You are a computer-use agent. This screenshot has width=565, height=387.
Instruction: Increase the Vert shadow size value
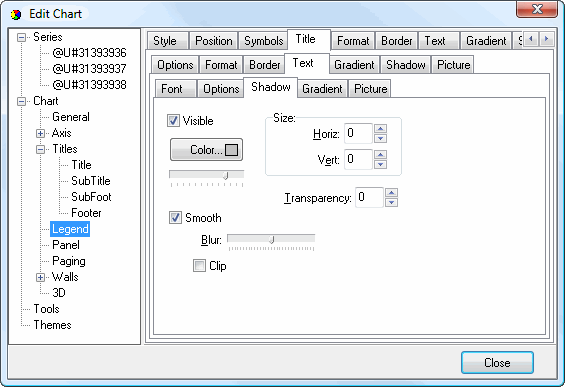click(381, 155)
